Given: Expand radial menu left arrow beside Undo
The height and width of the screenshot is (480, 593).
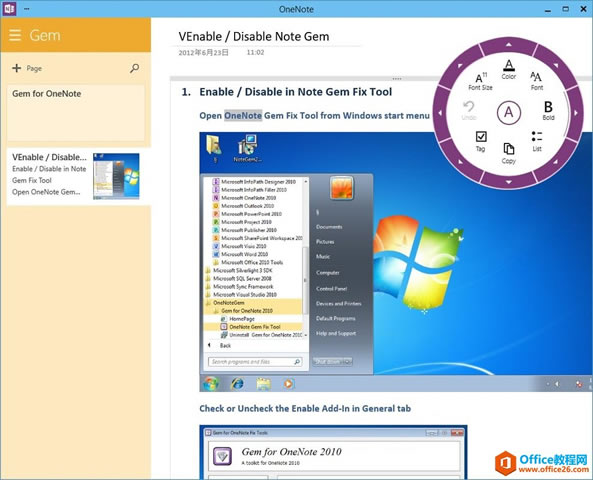Looking at the screenshot, I should click(x=440, y=113).
